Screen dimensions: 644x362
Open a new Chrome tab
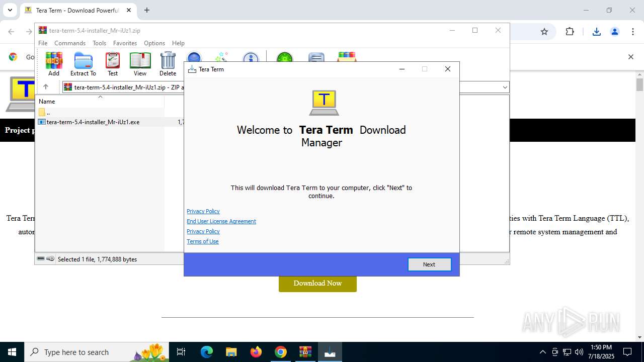(146, 10)
